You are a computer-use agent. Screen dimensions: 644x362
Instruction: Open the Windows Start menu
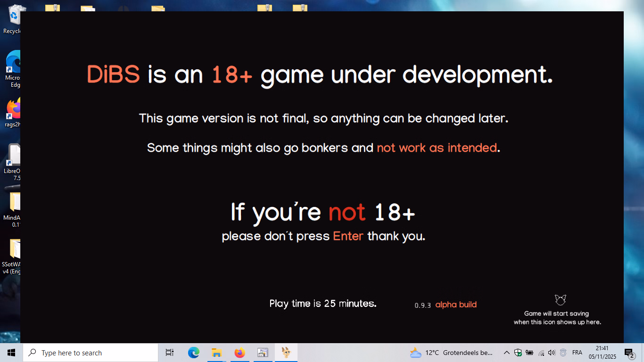click(11, 353)
